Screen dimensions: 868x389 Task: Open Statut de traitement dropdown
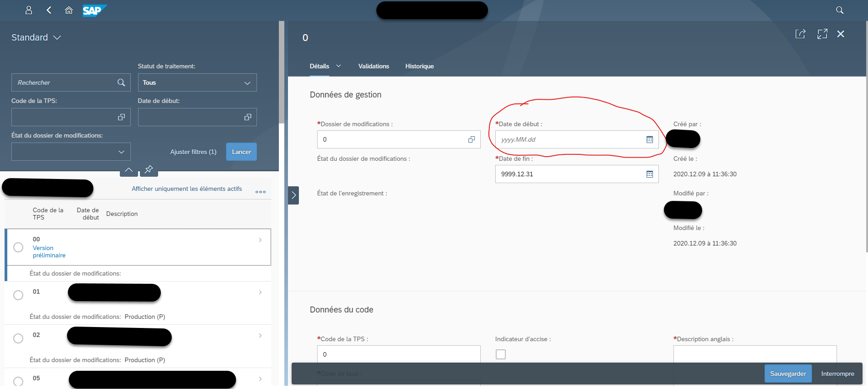[x=197, y=82]
